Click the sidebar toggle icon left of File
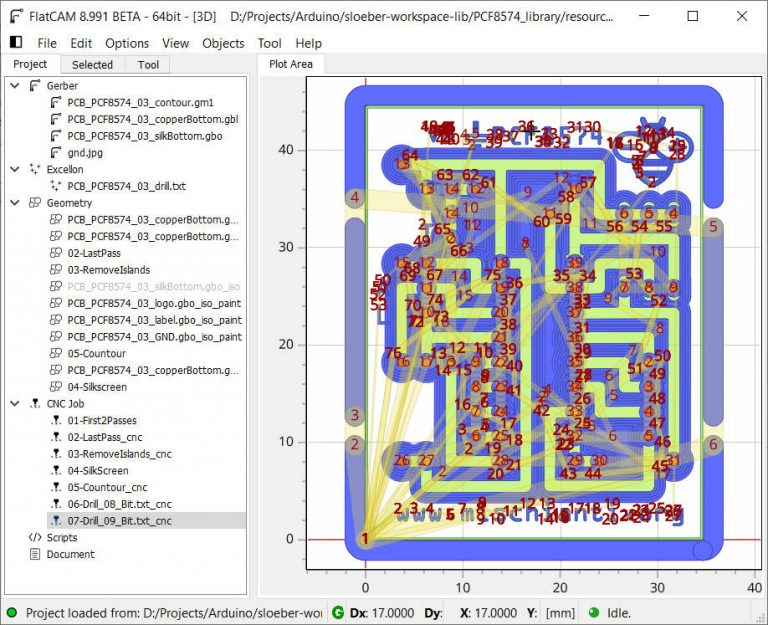 click(x=15, y=43)
